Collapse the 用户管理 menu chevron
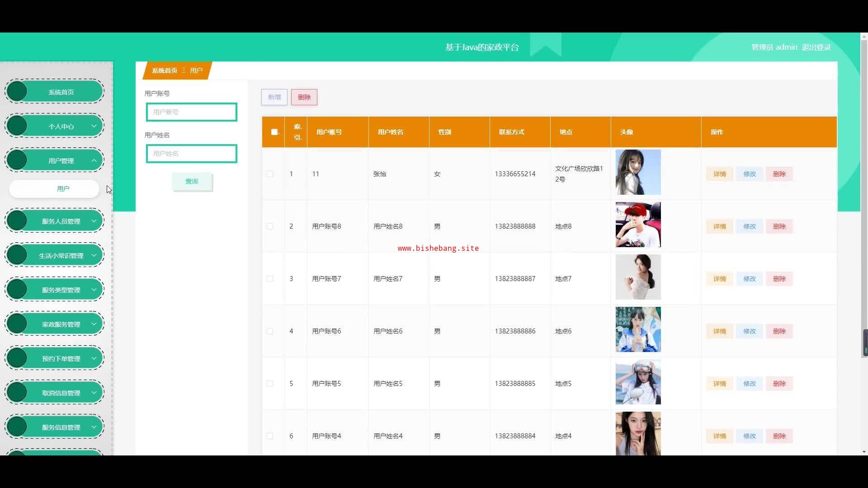The width and height of the screenshot is (868, 488). (x=94, y=160)
